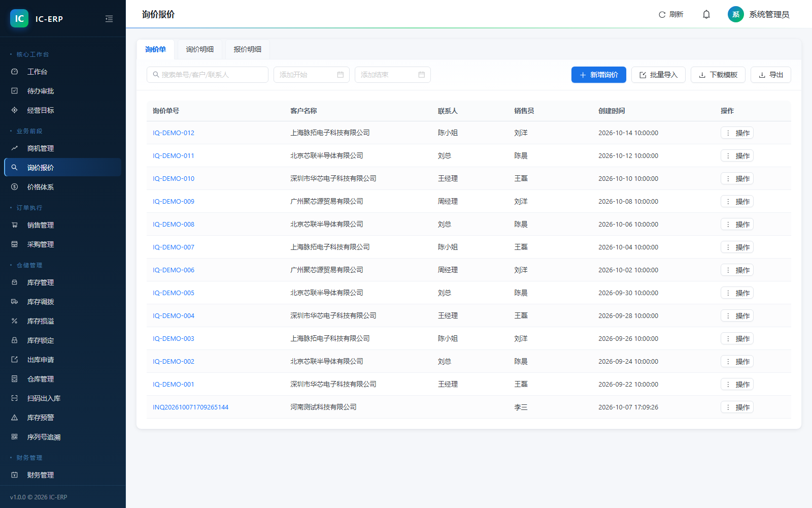812x508 pixels.
Task: Open 采购管理 in the sidebar
Action: [x=63, y=244]
